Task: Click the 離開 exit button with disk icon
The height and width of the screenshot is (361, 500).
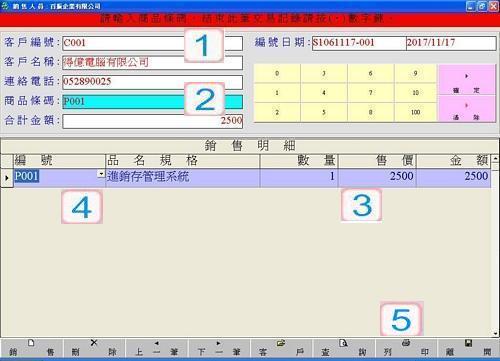Action: pos(468,348)
